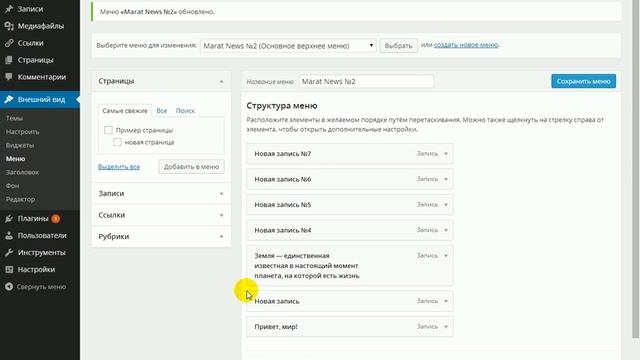The height and width of the screenshot is (360, 640).
Task: Click the Сохранить меню button
Action: (583, 81)
